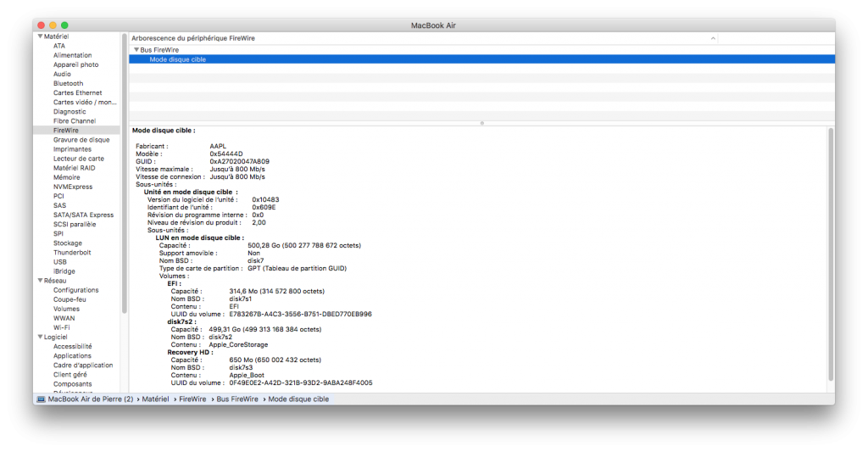Open Accessibilité under Logiciel

(73, 348)
